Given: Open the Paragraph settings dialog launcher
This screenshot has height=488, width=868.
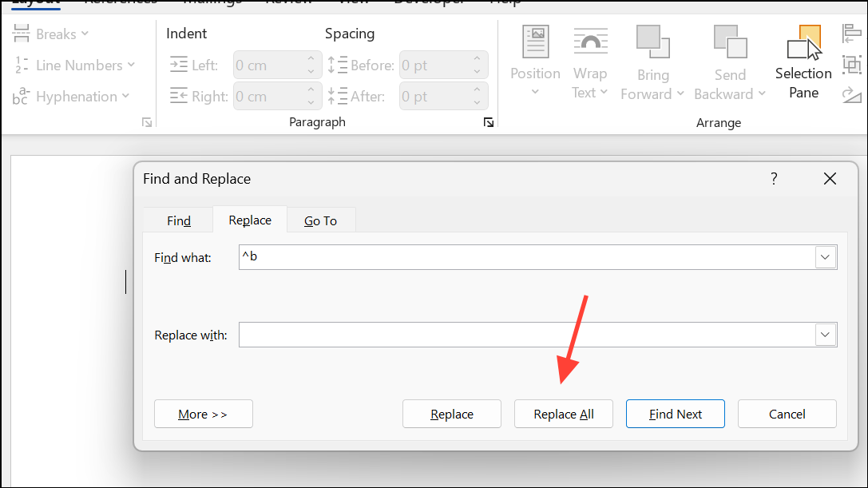Looking at the screenshot, I should (488, 122).
